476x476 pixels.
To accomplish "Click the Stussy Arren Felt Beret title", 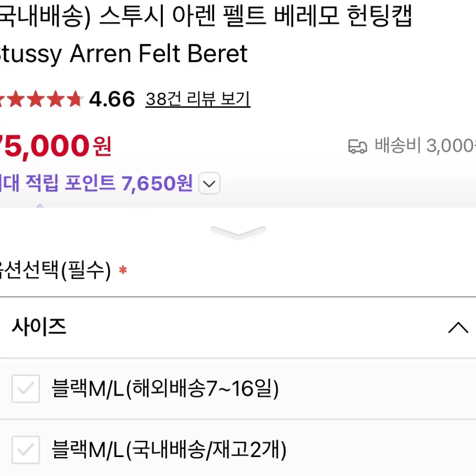I will [123, 54].
